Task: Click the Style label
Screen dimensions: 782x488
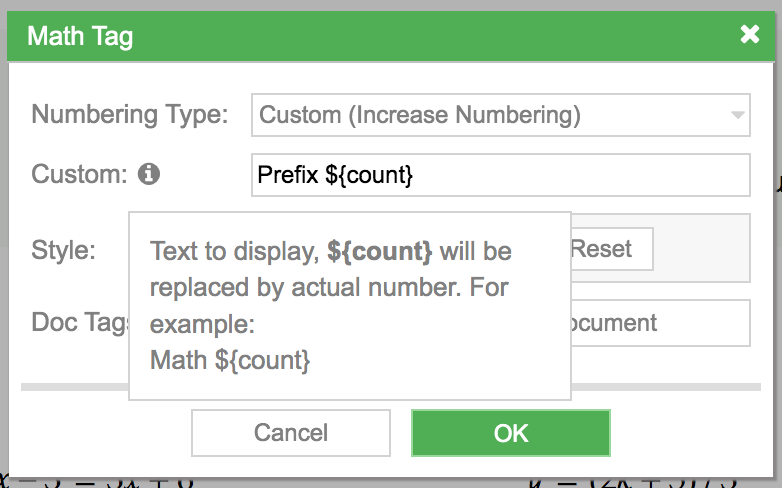Action: tap(63, 249)
